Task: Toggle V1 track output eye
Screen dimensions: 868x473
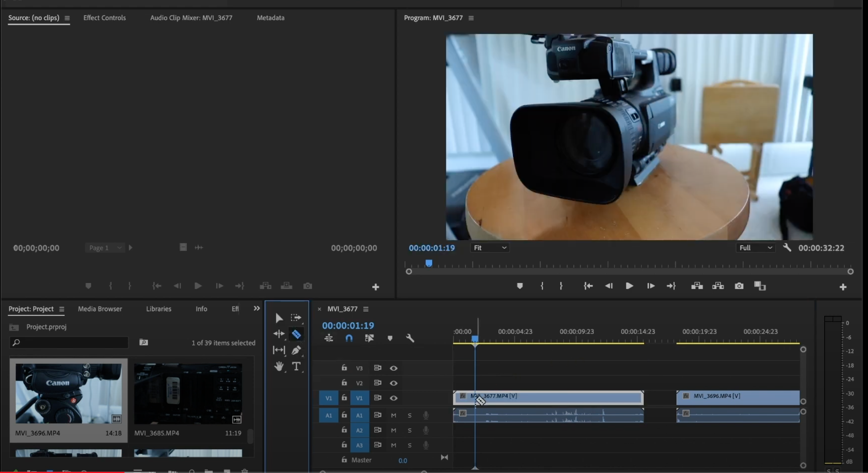Action: pyautogui.click(x=393, y=398)
